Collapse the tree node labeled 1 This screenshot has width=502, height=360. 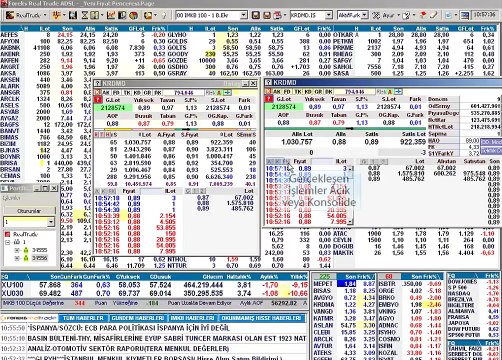(7, 242)
